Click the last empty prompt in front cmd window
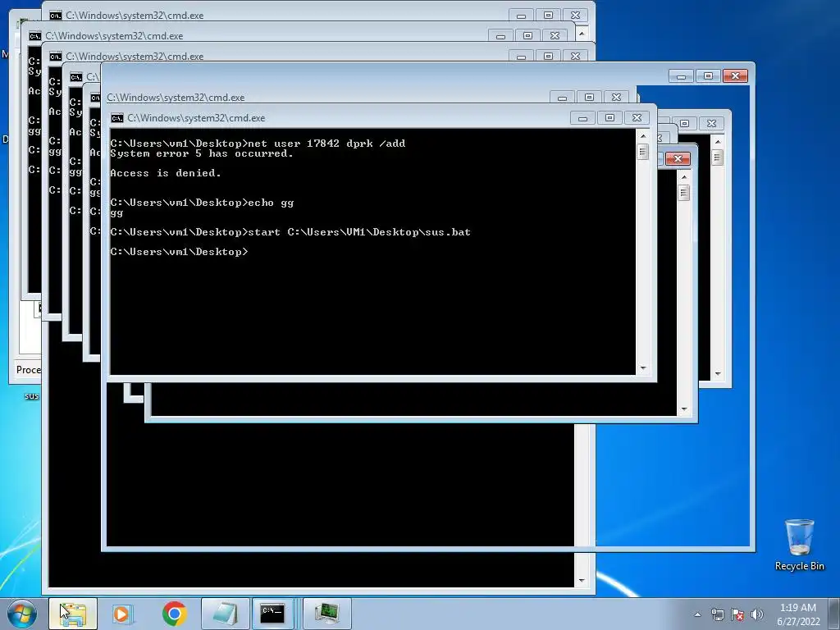Image resolution: width=840 pixels, height=630 pixels. coord(180,252)
